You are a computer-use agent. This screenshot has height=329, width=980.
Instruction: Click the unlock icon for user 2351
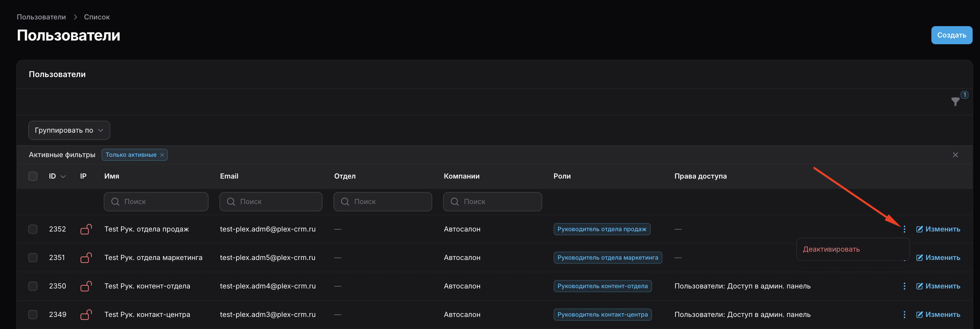pyautogui.click(x=86, y=258)
